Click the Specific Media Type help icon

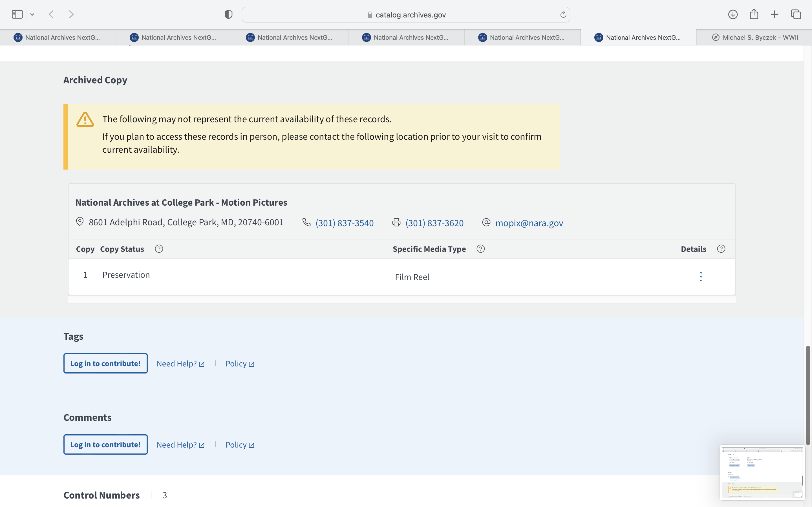coord(480,249)
